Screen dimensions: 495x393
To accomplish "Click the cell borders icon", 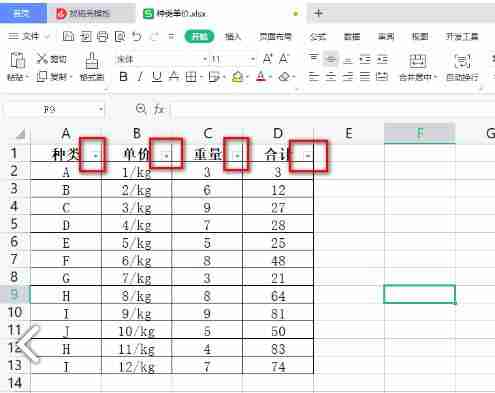I will click(191, 77).
